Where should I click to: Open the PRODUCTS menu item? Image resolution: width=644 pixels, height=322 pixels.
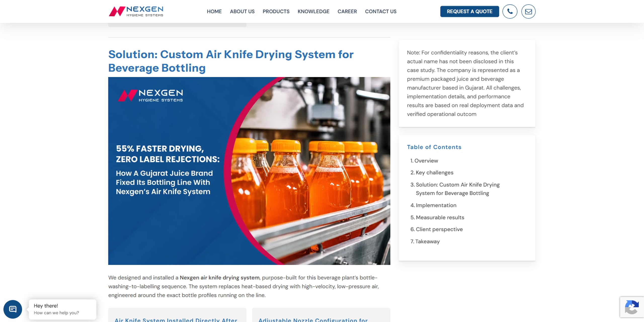point(276,11)
